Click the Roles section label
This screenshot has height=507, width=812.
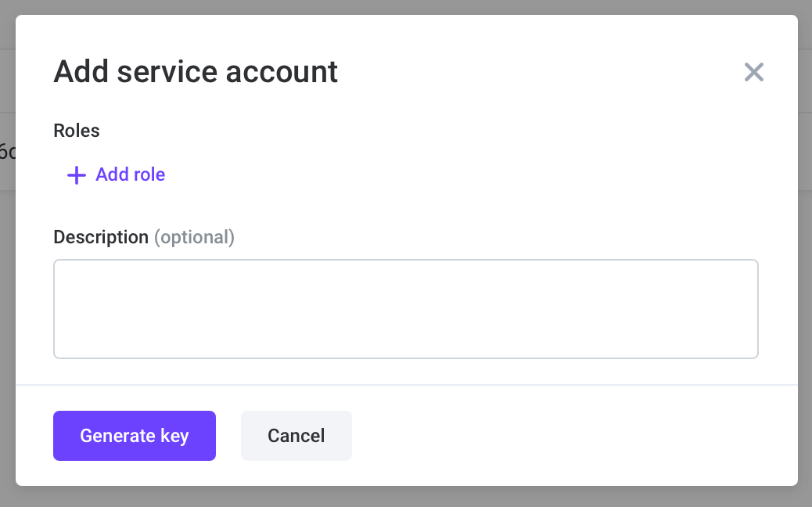[76, 131]
